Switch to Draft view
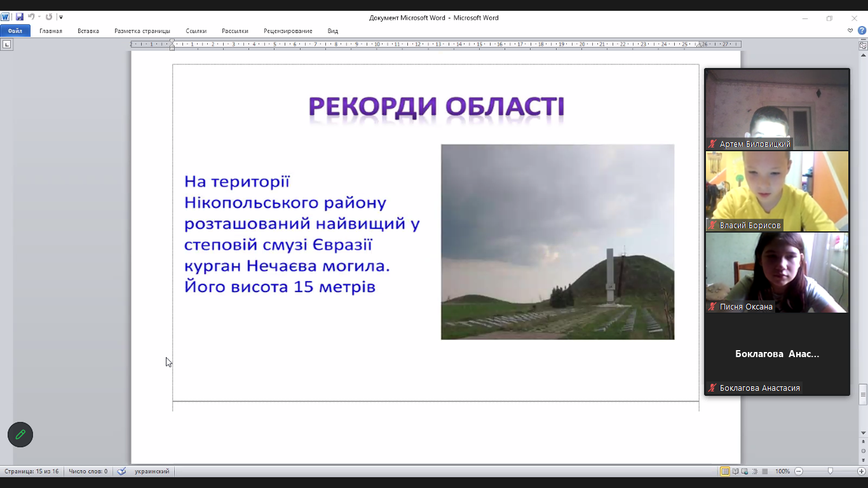This screenshot has height=488, width=868. click(x=765, y=471)
